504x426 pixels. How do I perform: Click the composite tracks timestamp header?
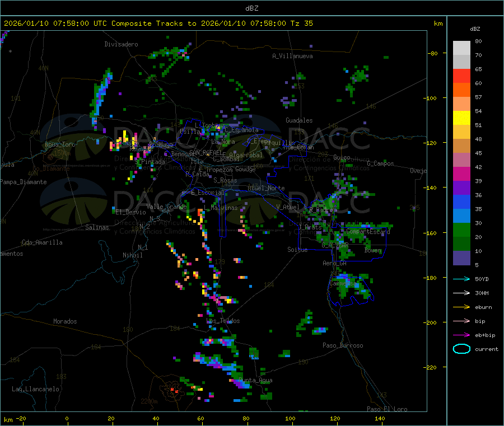point(158,24)
